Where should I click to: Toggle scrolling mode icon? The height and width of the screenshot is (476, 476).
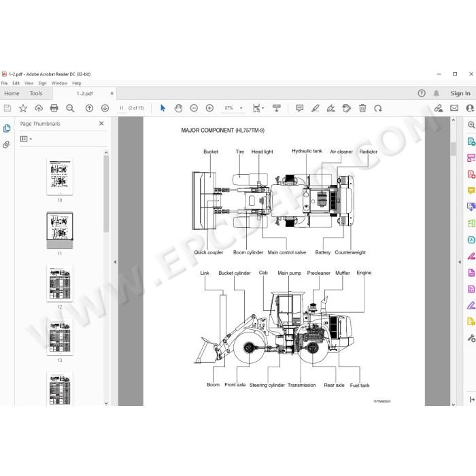click(277, 108)
